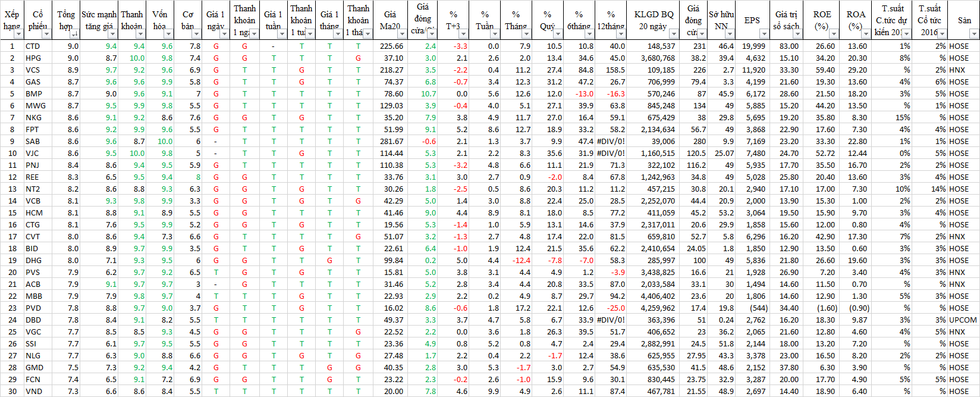The width and height of the screenshot is (980, 397).
Task: Open the % Quý column filter dropdown
Action: (x=557, y=34)
